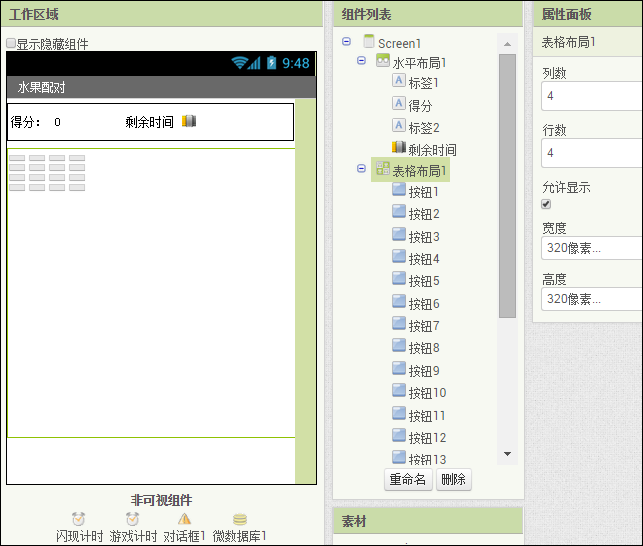
Task: Click the 按钮4 button icon
Action: 399,256
